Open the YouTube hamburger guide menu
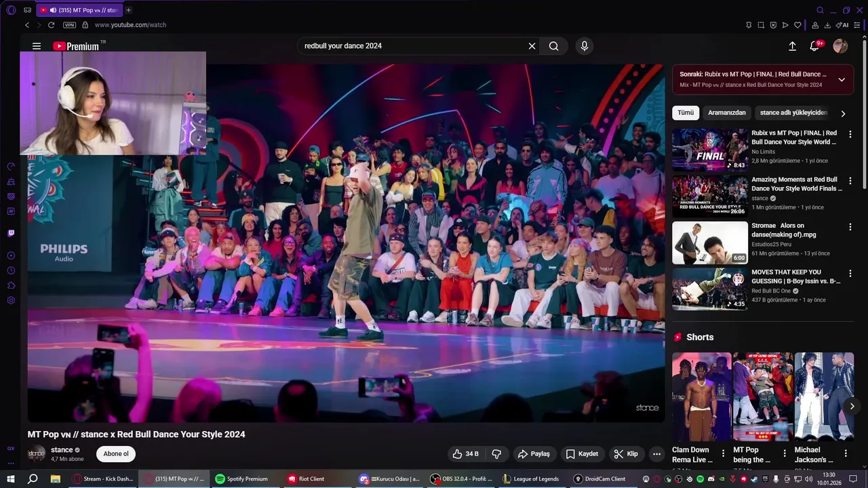The image size is (868, 488). (x=37, y=46)
